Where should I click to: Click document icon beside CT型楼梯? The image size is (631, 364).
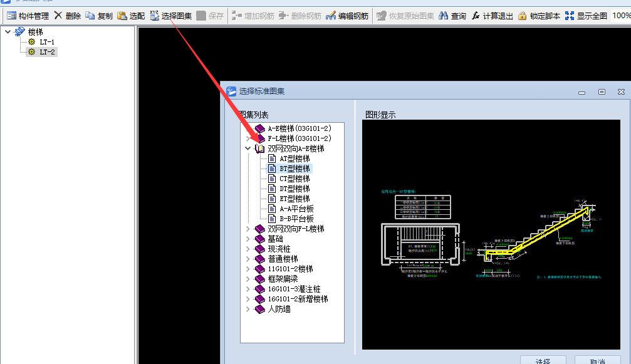point(272,179)
